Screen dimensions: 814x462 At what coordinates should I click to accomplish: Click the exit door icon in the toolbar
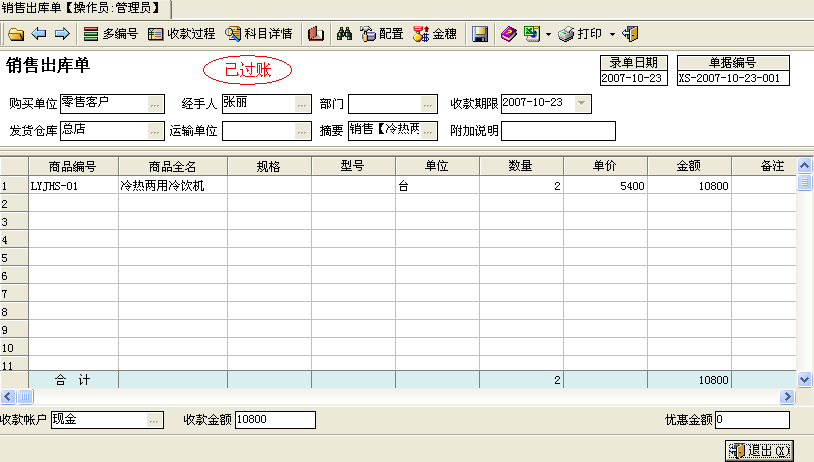pos(630,34)
